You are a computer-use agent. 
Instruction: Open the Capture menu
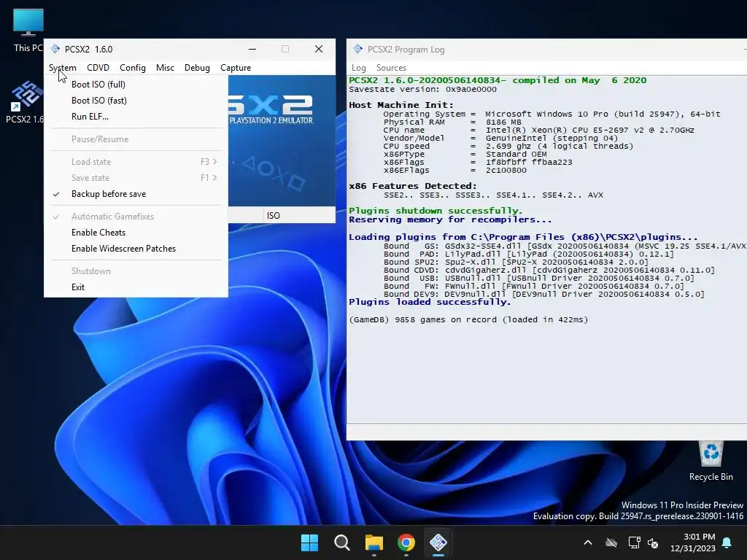236,68
